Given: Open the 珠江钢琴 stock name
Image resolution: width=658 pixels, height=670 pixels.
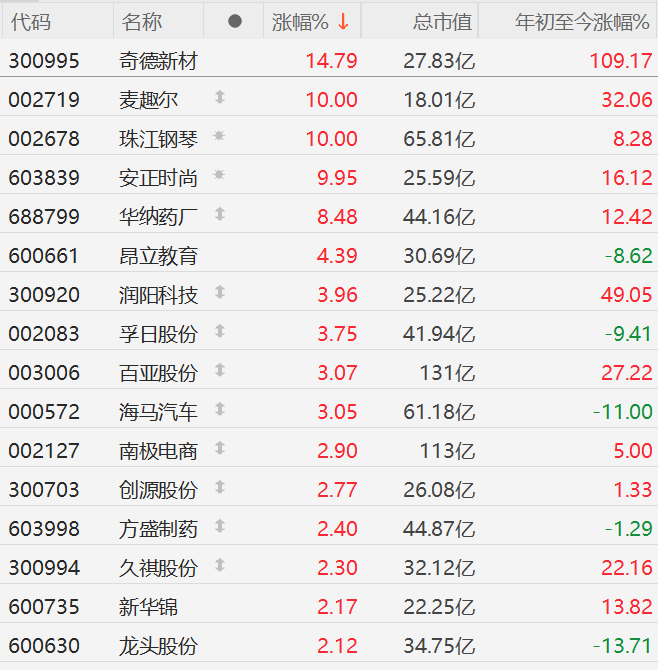Looking at the screenshot, I should point(158,139).
